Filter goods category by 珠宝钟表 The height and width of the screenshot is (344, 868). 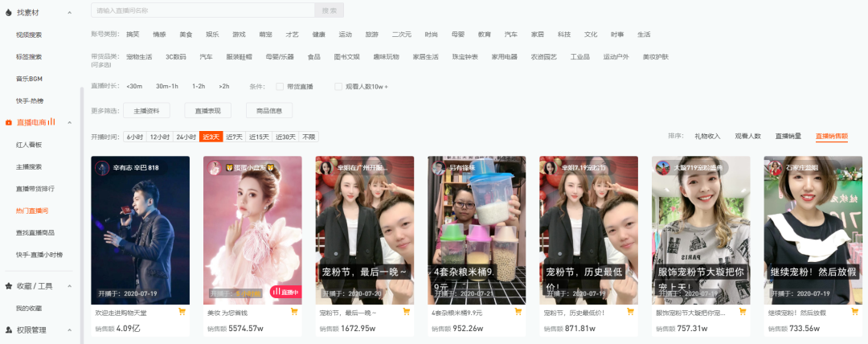tap(465, 56)
